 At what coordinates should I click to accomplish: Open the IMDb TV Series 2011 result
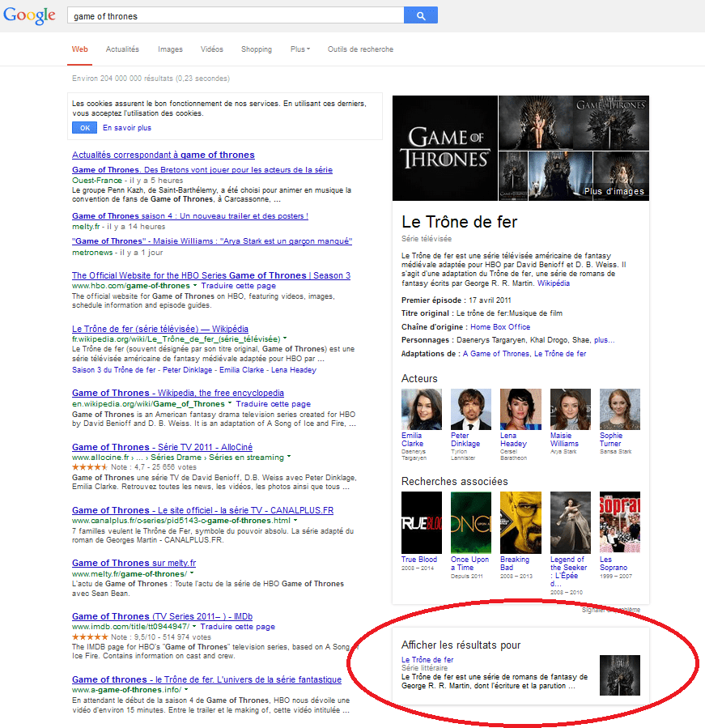tap(162, 616)
